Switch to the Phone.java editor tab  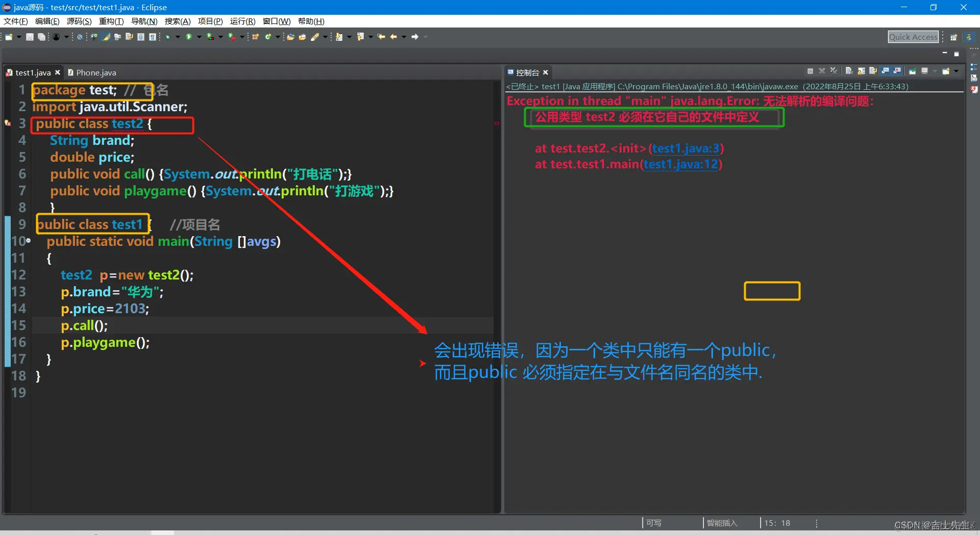click(91, 72)
